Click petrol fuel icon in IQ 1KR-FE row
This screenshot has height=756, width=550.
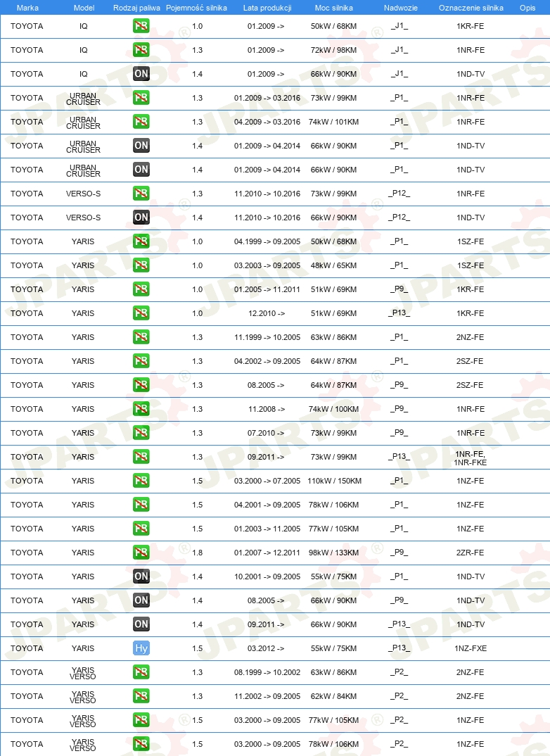point(141,26)
